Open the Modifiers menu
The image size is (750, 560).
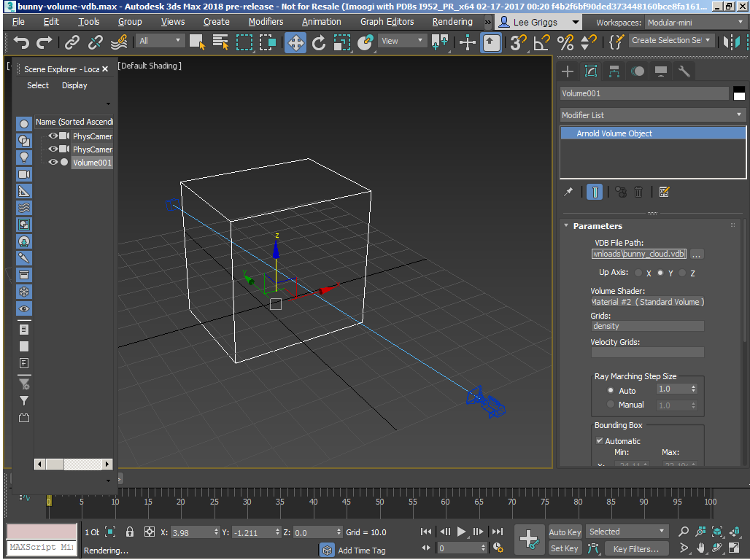point(266,22)
